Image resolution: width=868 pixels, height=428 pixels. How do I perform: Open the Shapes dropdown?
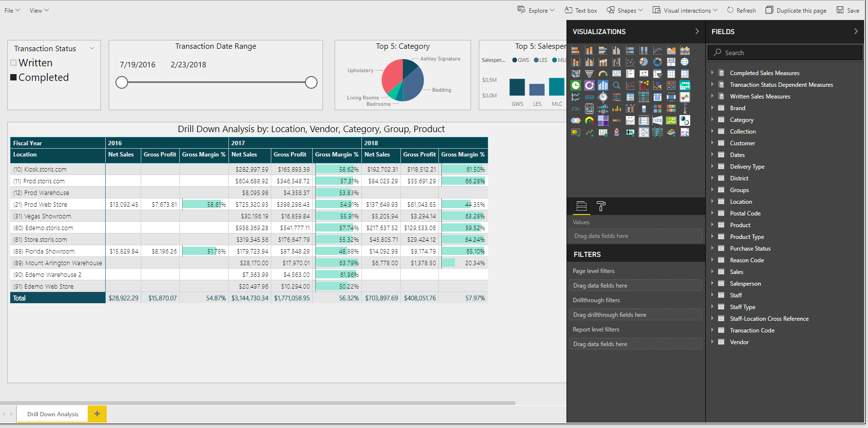coord(624,10)
